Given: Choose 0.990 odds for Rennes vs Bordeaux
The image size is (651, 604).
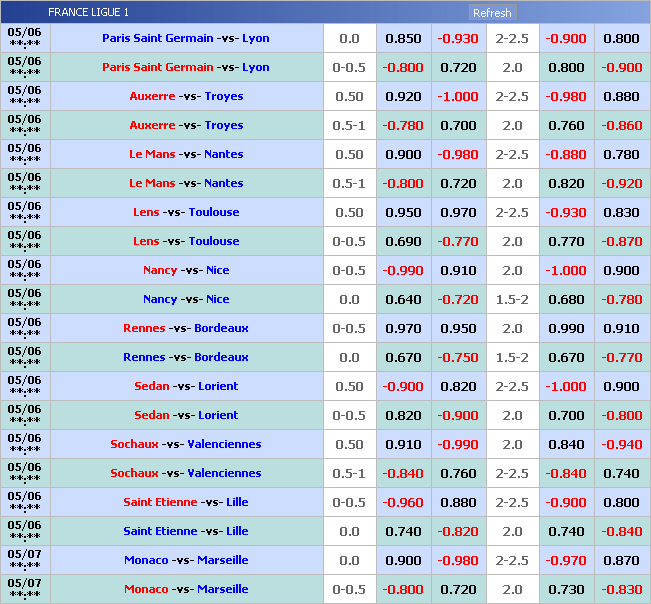Looking at the screenshot, I should tap(565, 329).
